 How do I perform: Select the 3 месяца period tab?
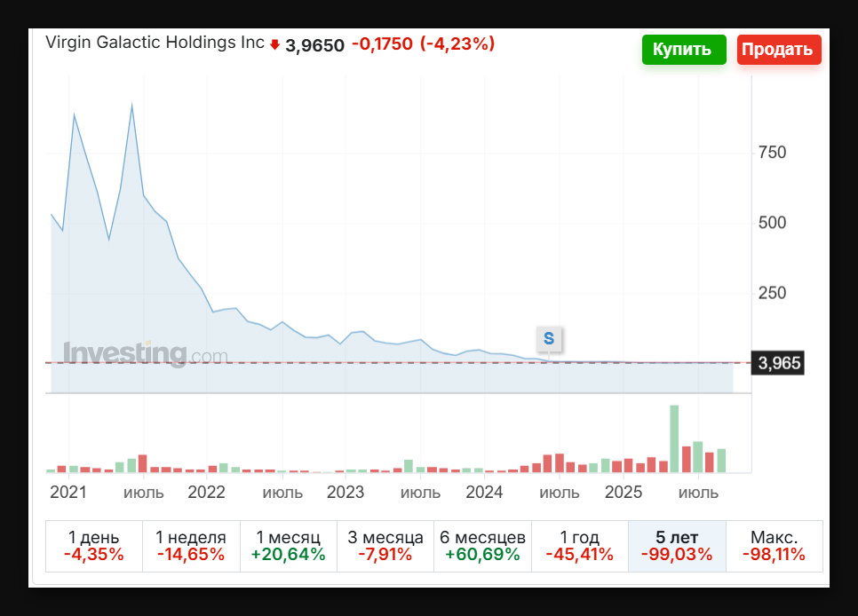point(385,546)
